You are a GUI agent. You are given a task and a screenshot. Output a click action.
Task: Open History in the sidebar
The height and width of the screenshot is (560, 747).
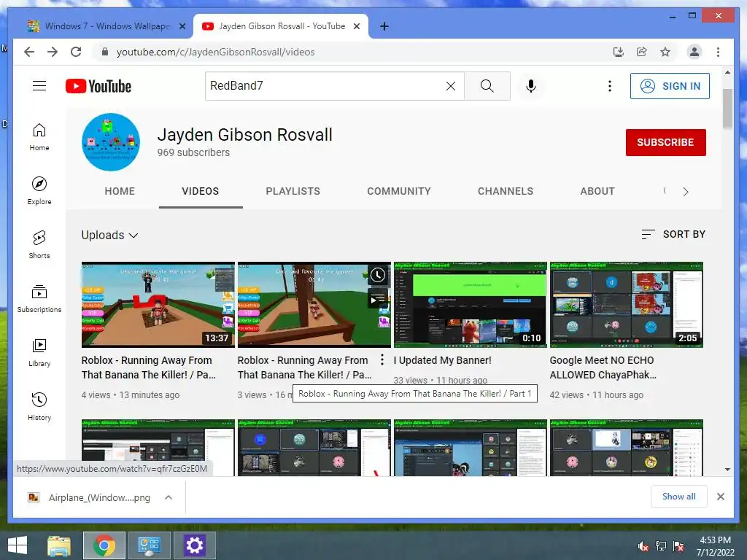pos(39,406)
